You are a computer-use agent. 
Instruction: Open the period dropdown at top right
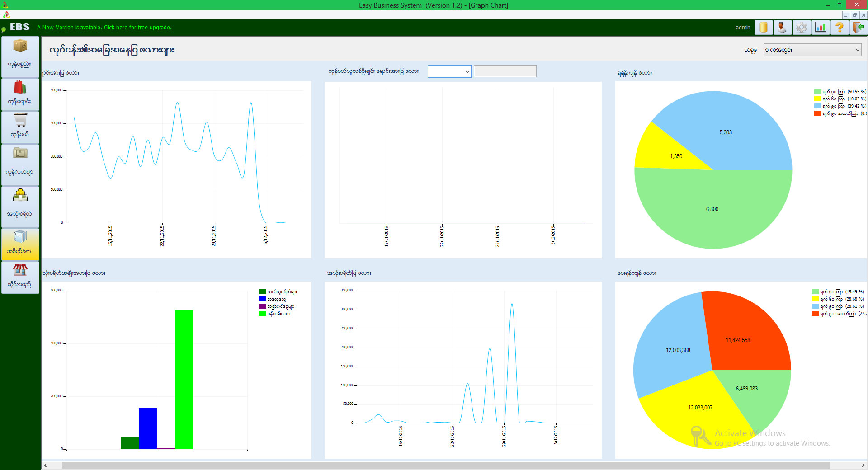tap(812, 50)
